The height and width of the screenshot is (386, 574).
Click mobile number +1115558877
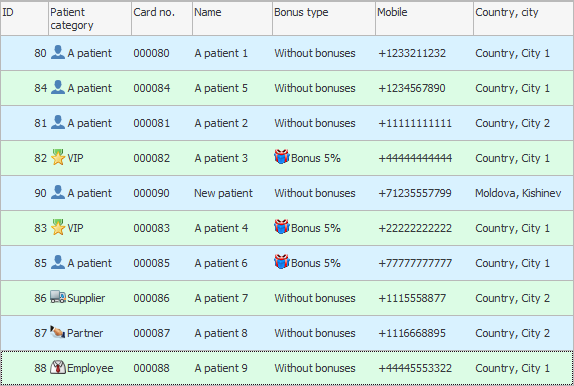point(412,298)
